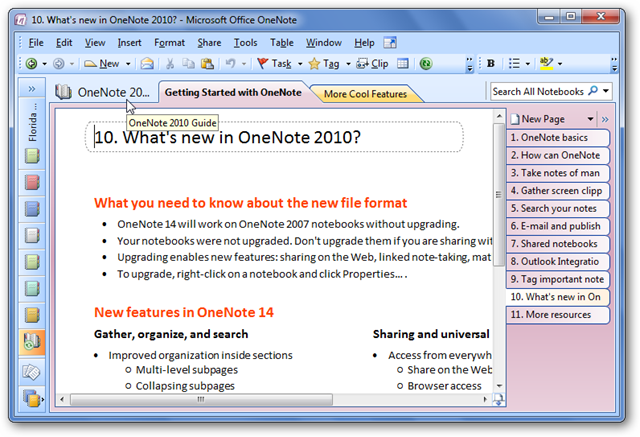Open the Unfiled Notes pages icon

click(31, 372)
